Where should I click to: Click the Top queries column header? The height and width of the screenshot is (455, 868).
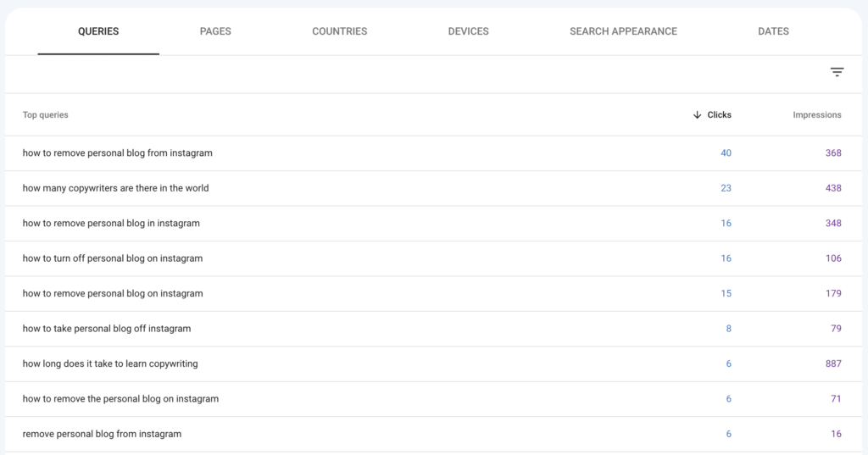pos(46,115)
